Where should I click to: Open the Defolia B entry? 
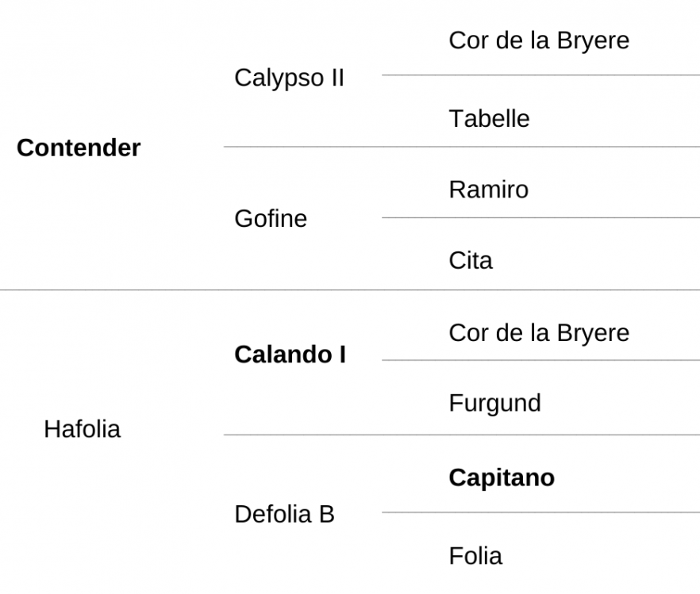(284, 514)
